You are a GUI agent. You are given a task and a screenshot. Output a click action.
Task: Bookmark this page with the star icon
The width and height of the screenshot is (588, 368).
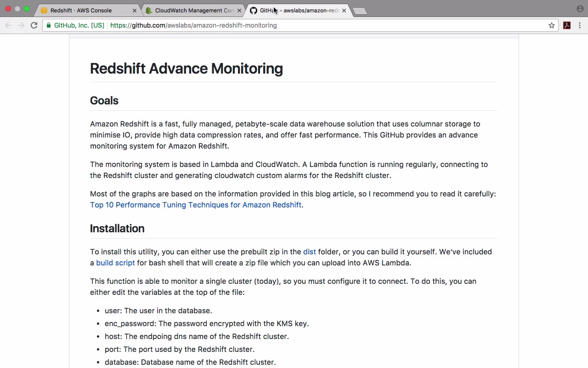pyautogui.click(x=552, y=25)
